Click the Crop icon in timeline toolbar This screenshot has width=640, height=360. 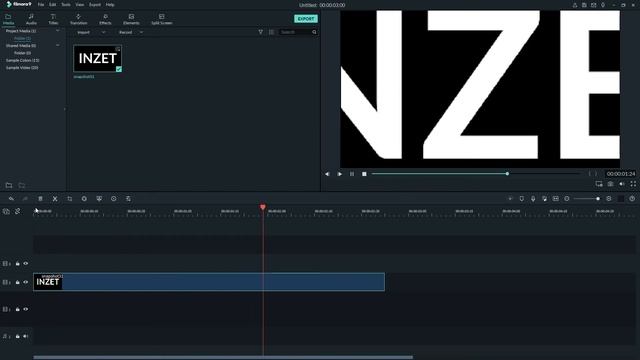click(x=69, y=199)
